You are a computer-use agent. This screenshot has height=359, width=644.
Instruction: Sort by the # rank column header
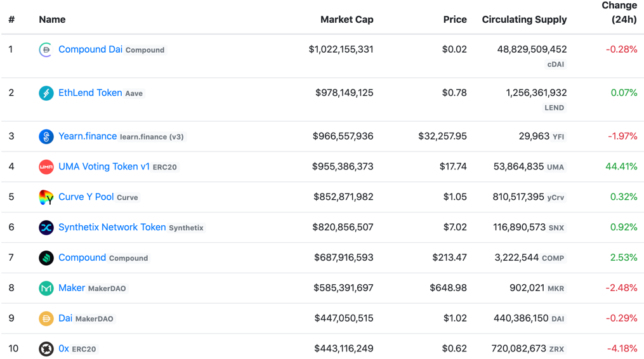(x=11, y=20)
